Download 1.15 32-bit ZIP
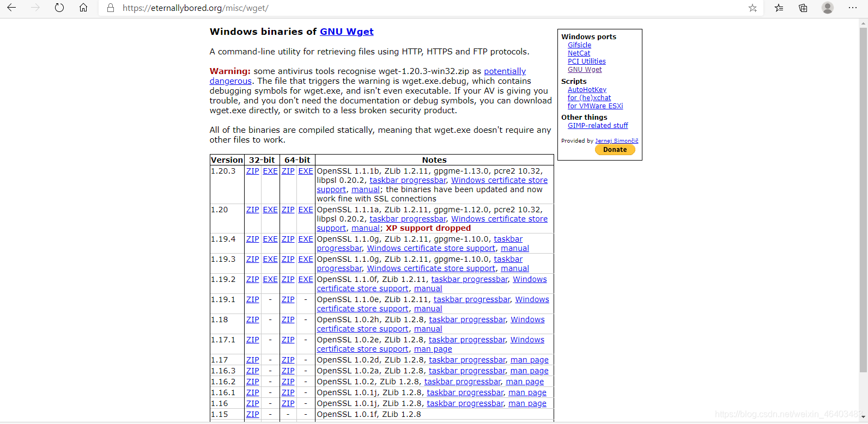Viewport: 868px width, 424px height. (x=252, y=414)
